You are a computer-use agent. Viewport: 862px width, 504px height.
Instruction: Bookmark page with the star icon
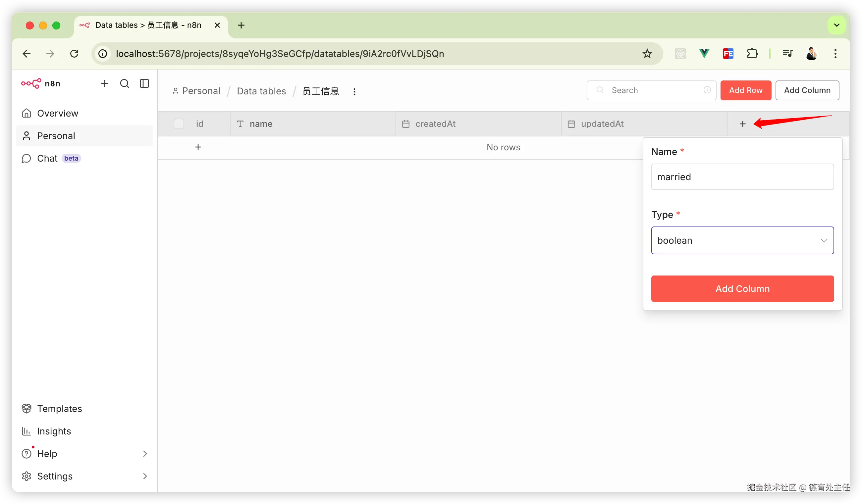[x=647, y=54]
